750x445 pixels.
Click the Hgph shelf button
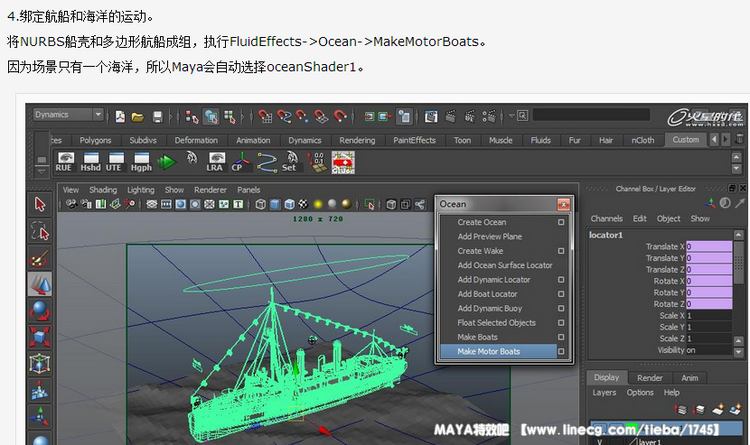click(x=141, y=162)
